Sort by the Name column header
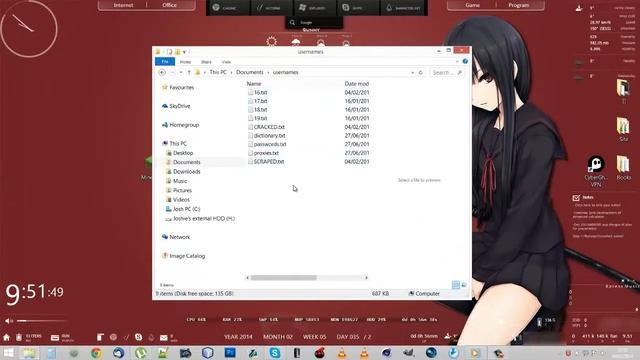640x360 pixels. 254,84
